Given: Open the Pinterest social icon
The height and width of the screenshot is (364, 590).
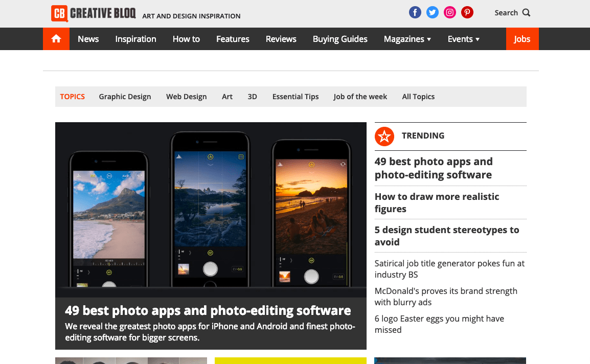Looking at the screenshot, I should 467,12.
